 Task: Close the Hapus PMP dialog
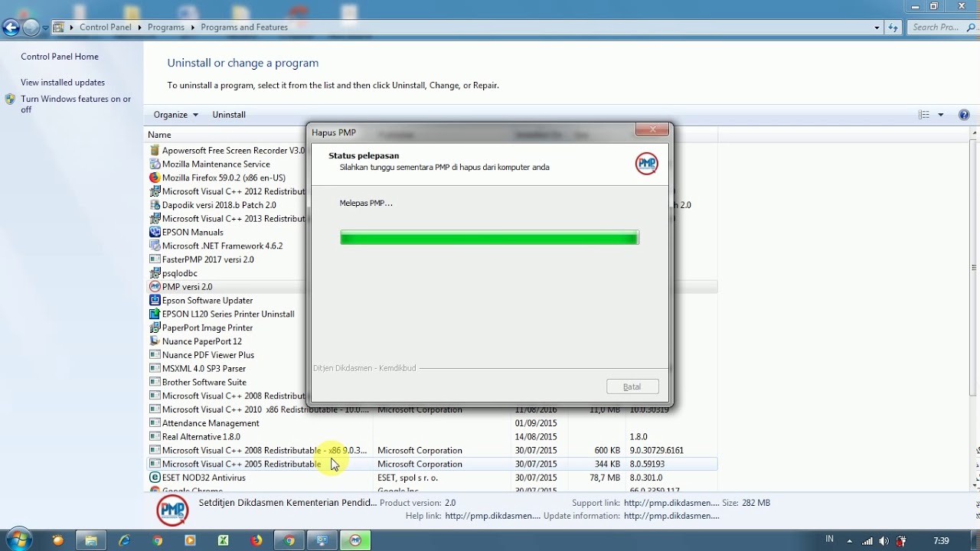coord(653,131)
